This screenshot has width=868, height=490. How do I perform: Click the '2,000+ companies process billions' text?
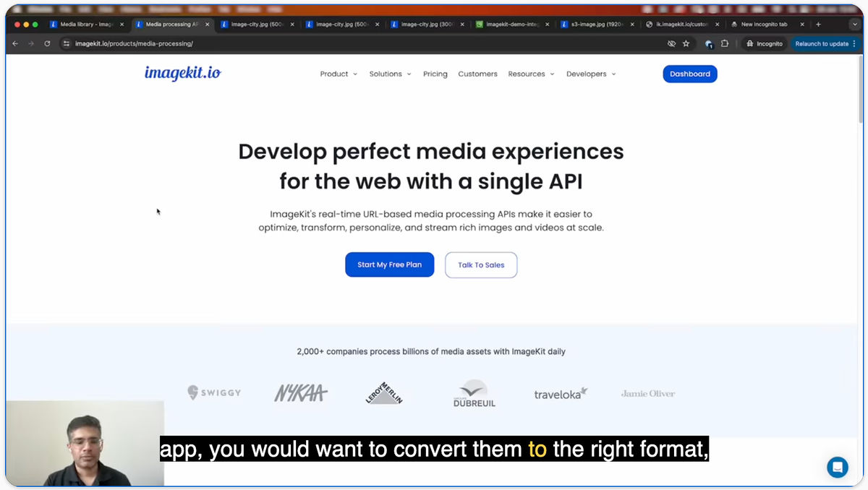[x=431, y=351]
